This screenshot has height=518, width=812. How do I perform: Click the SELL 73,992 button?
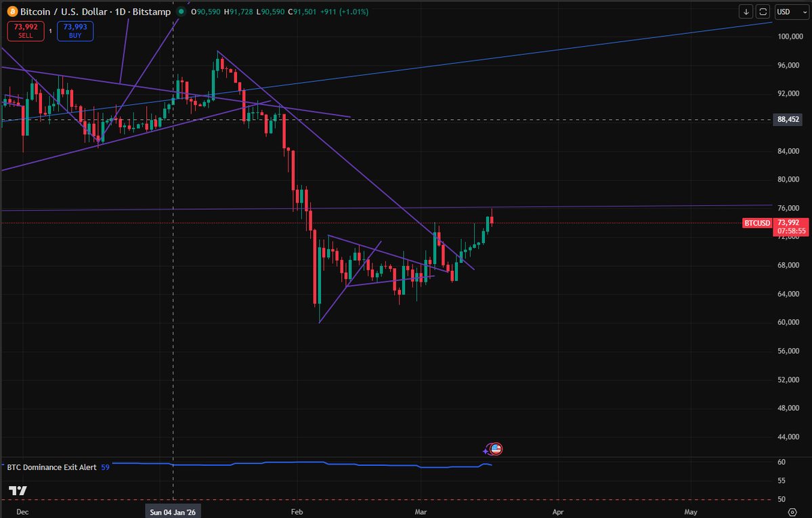tap(25, 31)
